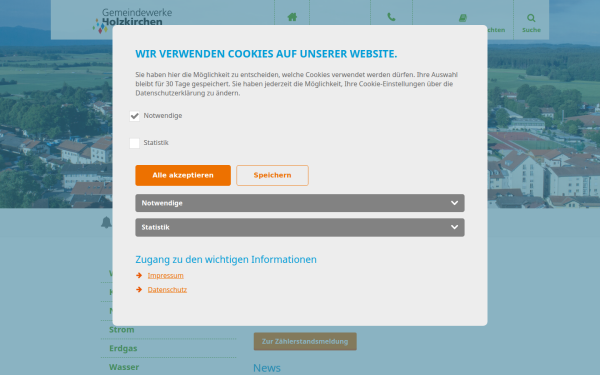
Task: Click the book icon in header
Action: tap(463, 18)
